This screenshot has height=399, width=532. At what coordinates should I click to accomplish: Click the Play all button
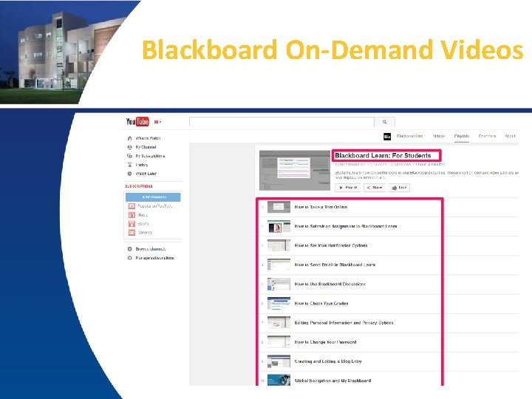pos(348,188)
